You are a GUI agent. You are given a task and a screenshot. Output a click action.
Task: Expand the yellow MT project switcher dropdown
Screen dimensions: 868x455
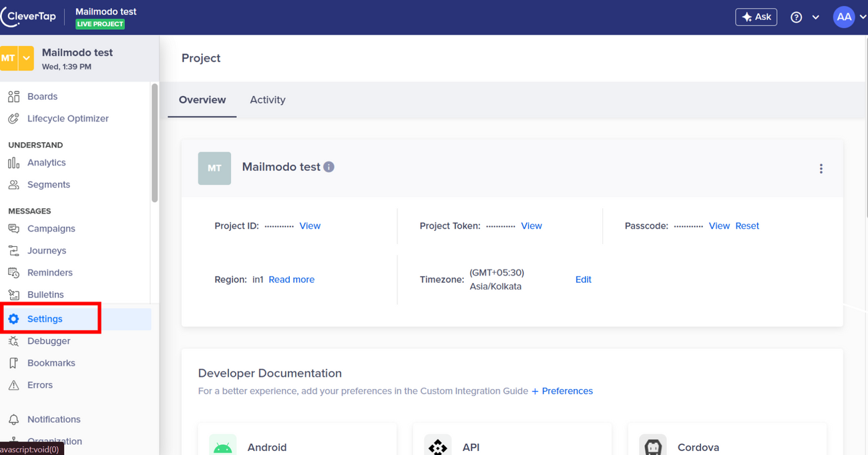pyautogui.click(x=26, y=58)
